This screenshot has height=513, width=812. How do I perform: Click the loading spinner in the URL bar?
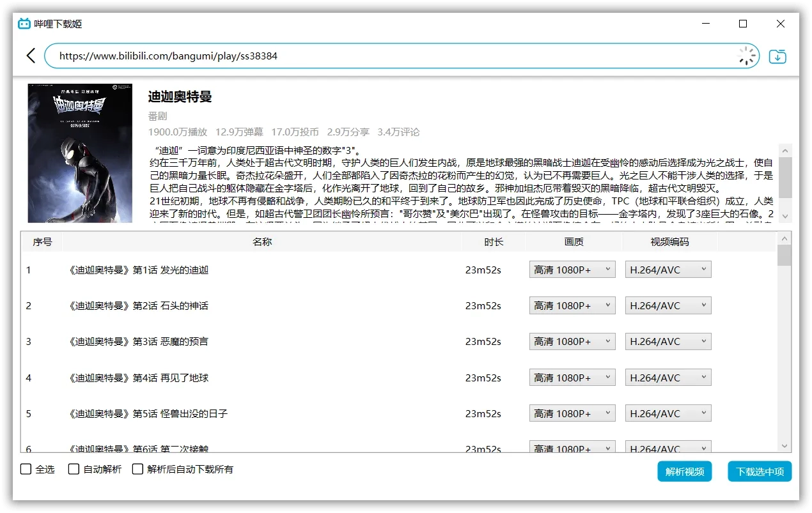(x=747, y=56)
